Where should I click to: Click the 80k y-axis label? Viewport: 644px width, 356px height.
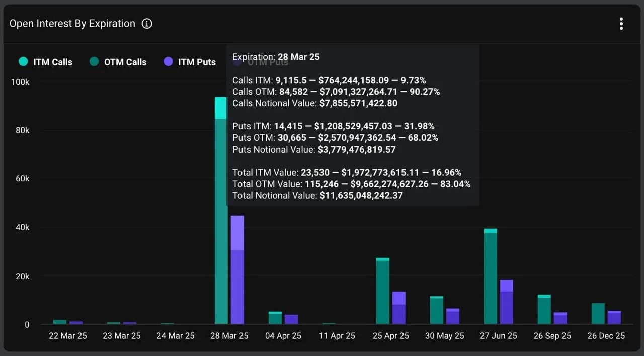pos(22,130)
